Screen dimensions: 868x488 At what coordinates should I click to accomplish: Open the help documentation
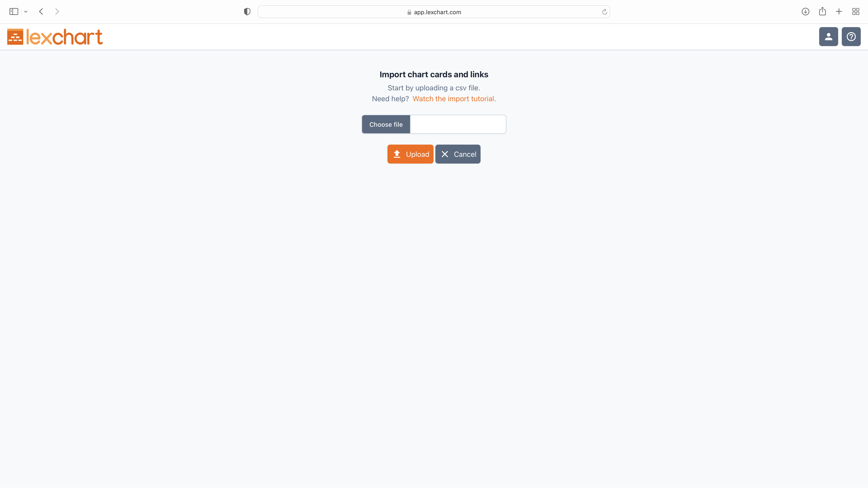point(851,36)
